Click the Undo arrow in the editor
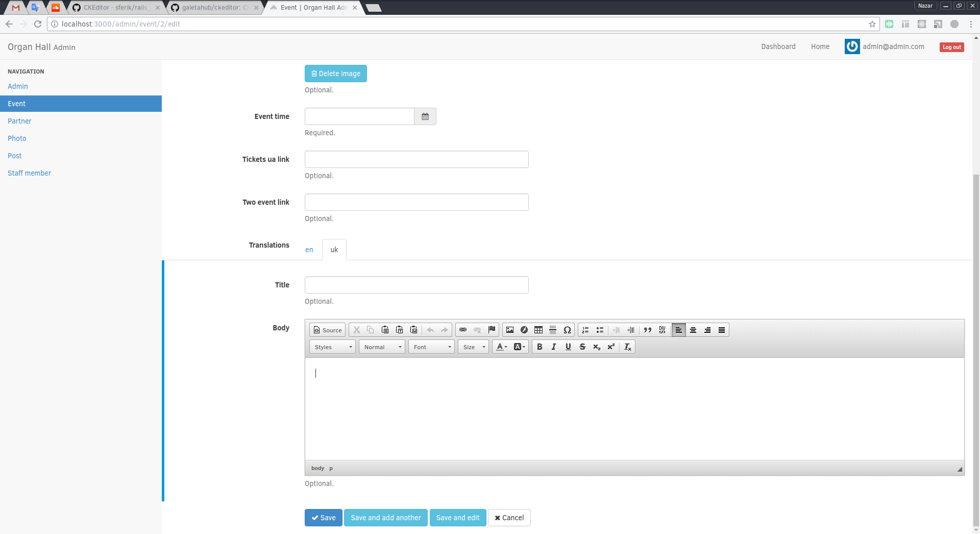980x534 pixels. [x=430, y=330]
